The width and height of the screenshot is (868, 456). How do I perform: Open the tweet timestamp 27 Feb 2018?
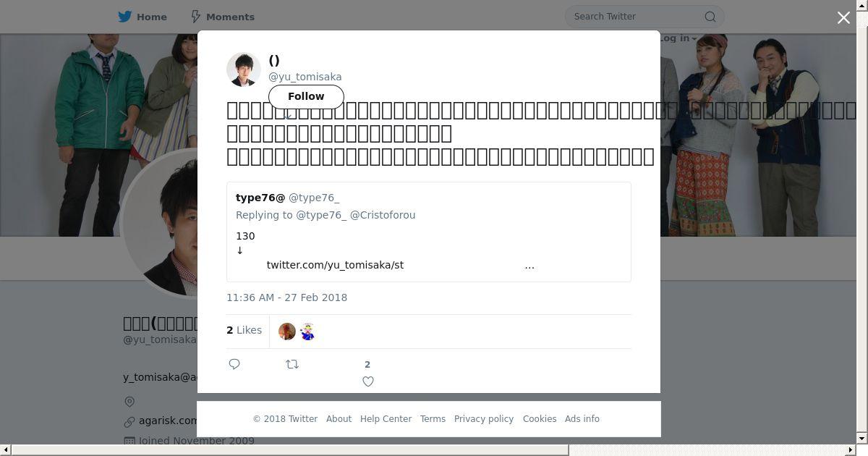[286, 297]
